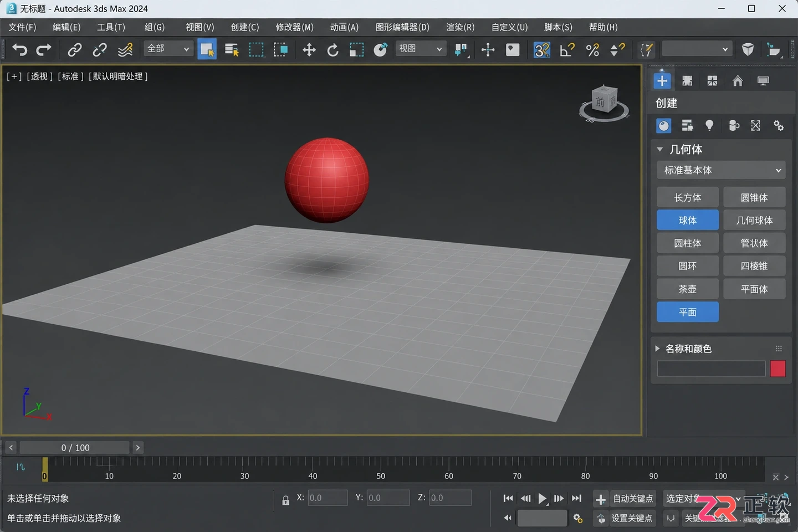Click the time slider 0 / 100
798x532 pixels.
(x=75, y=447)
